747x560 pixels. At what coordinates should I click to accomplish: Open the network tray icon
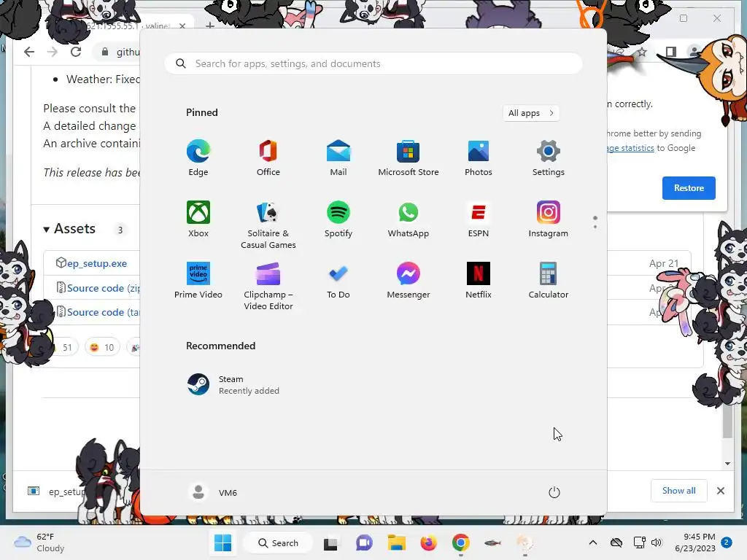point(639,542)
